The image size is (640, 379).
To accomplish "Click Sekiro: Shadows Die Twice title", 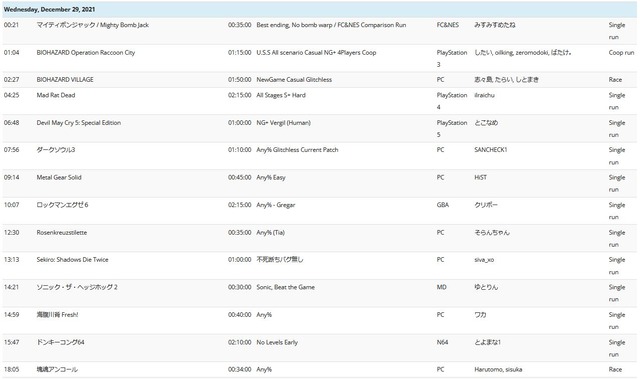I will pyautogui.click(x=73, y=259).
